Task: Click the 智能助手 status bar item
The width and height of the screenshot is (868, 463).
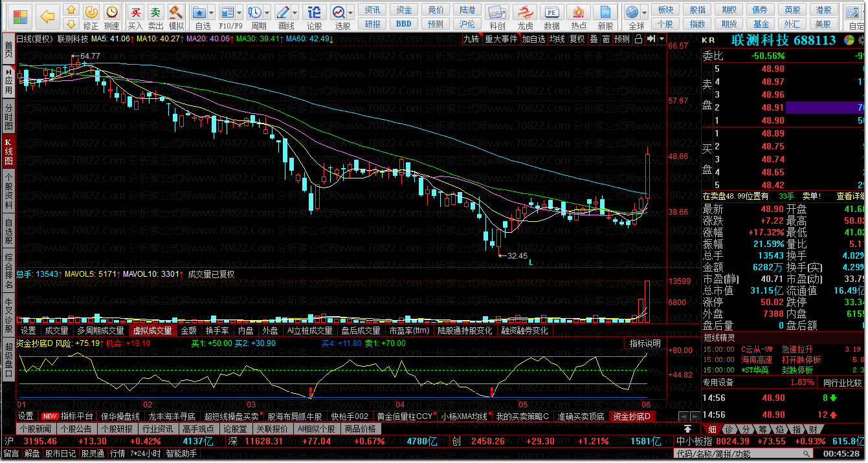Action: pyautogui.click(x=182, y=454)
